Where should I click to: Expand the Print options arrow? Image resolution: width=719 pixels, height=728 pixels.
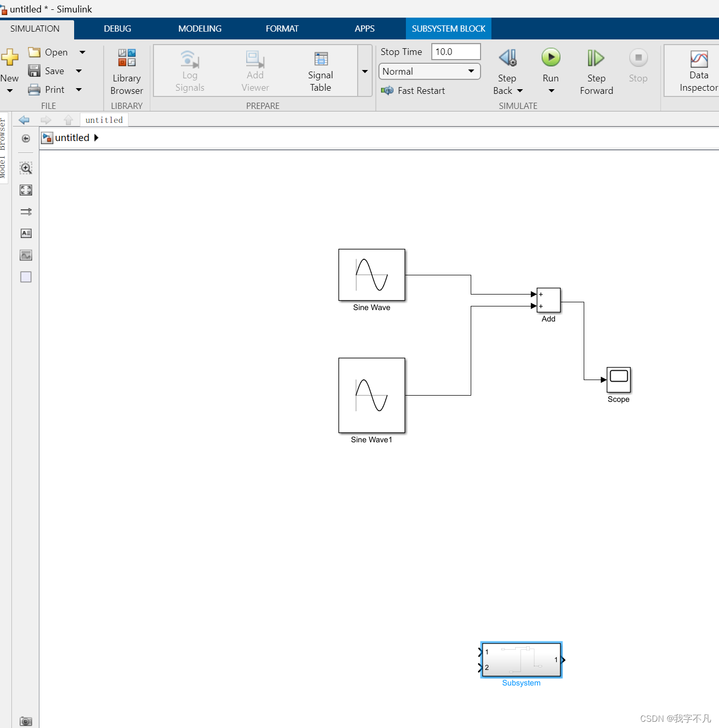(79, 90)
